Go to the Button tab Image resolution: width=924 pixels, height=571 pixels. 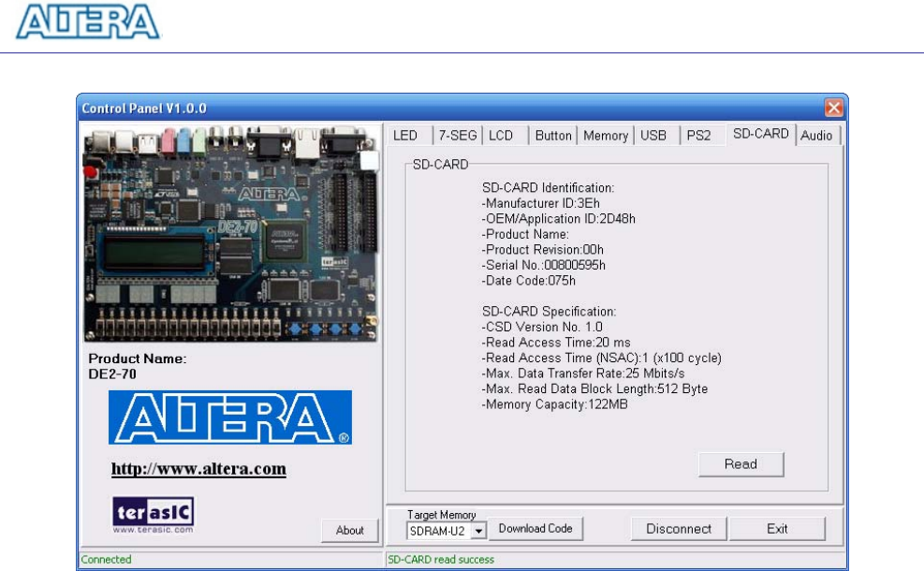click(x=552, y=136)
